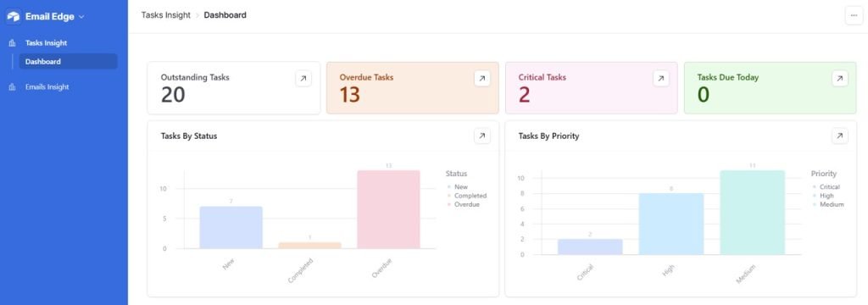Viewport: 868px width, 305px height.
Task: Select the Dashboard sidebar item
Action: pos(68,62)
